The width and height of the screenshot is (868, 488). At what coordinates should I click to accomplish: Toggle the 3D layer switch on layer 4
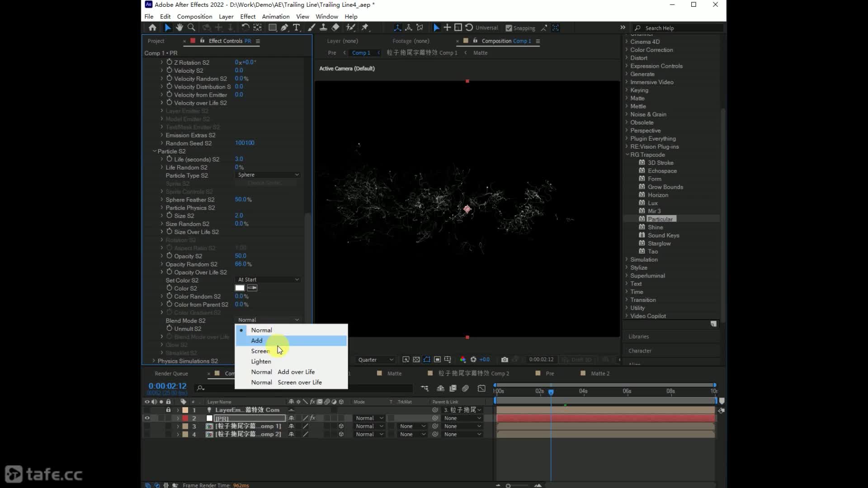[341, 435]
